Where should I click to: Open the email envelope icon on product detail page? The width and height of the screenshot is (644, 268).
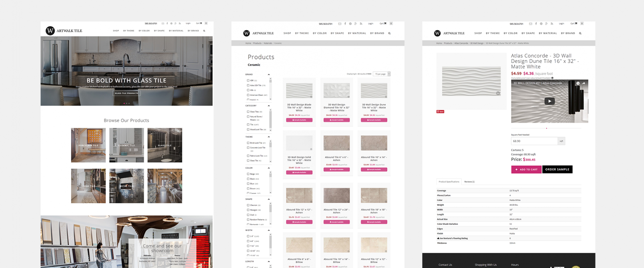530,24
